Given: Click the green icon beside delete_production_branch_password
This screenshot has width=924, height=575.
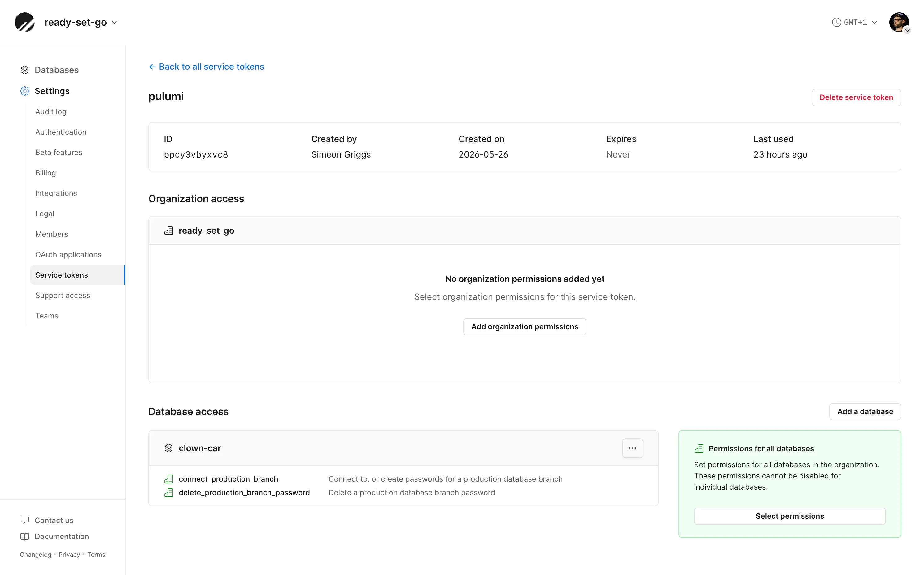Looking at the screenshot, I should tap(168, 493).
